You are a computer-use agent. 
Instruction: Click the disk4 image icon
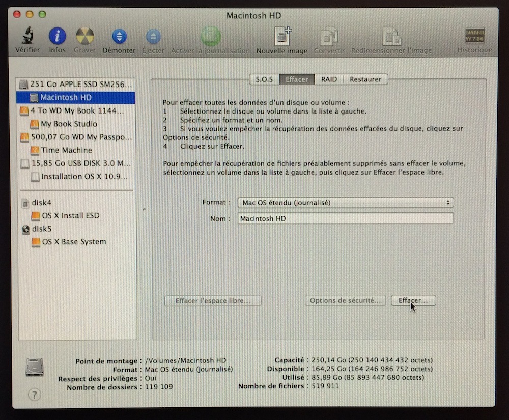click(25, 203)
